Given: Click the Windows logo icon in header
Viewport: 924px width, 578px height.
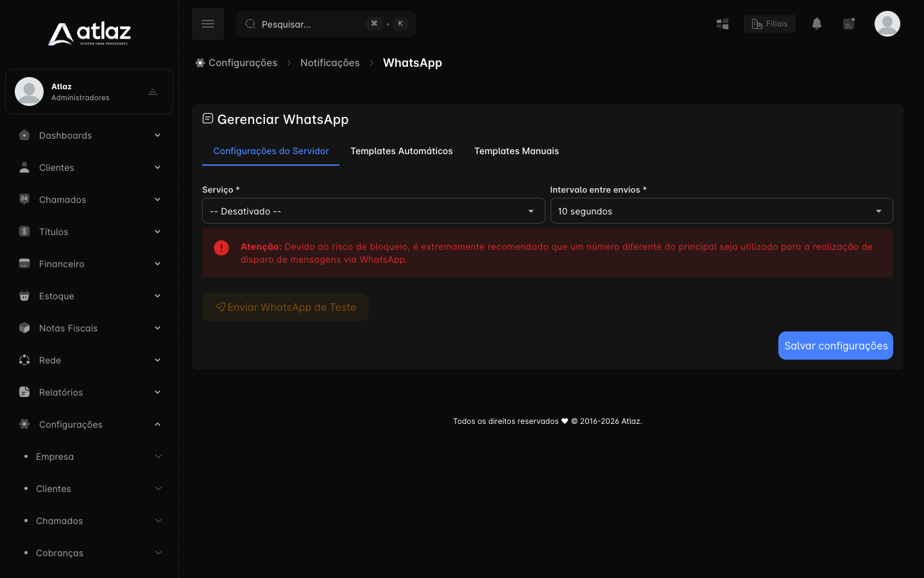Looking at the screenshot, I should [723, 24].
